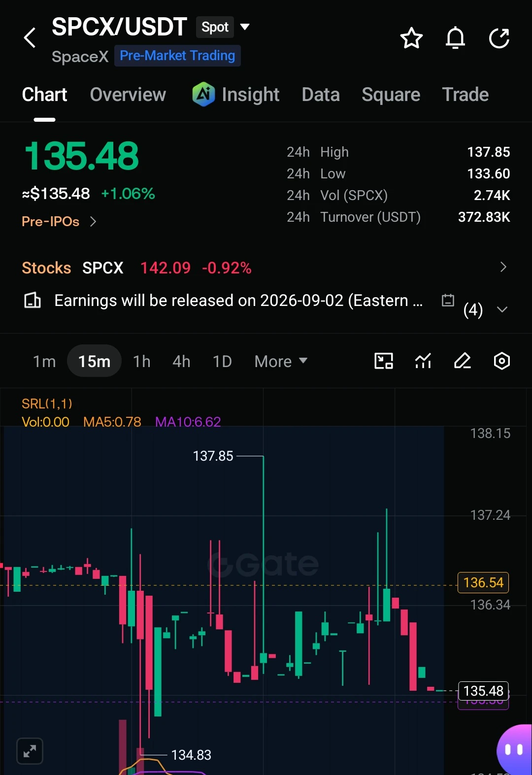Tap the 24h Turnover value 372.83K
This screenshot has height=775, width=532.
pyautogui.click(x=484, y=217)
